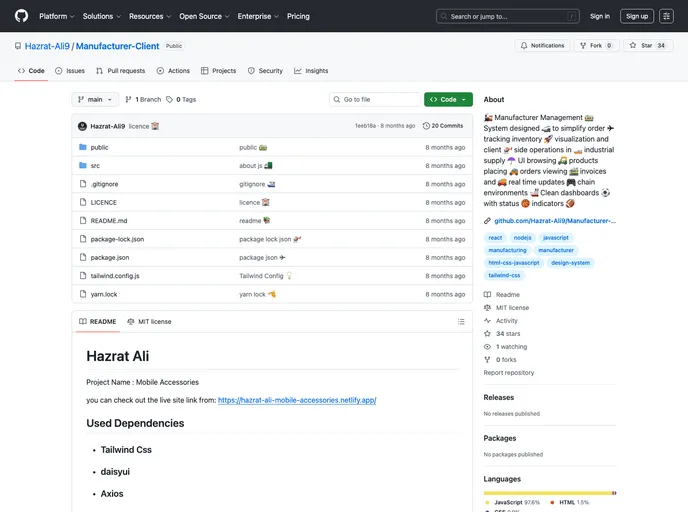
Task: Click the manufacturing topic tag
Action: (507, 250)
